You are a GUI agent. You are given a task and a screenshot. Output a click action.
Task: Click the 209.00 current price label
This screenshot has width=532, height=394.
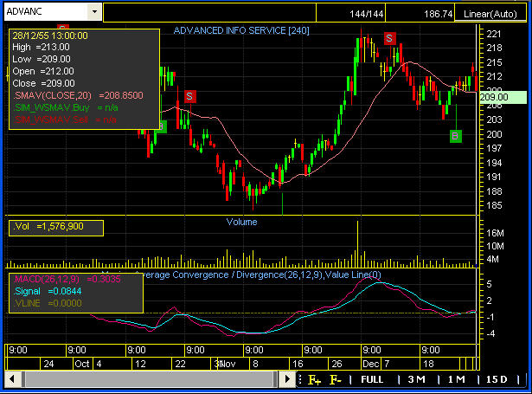[x=503, y=97]
